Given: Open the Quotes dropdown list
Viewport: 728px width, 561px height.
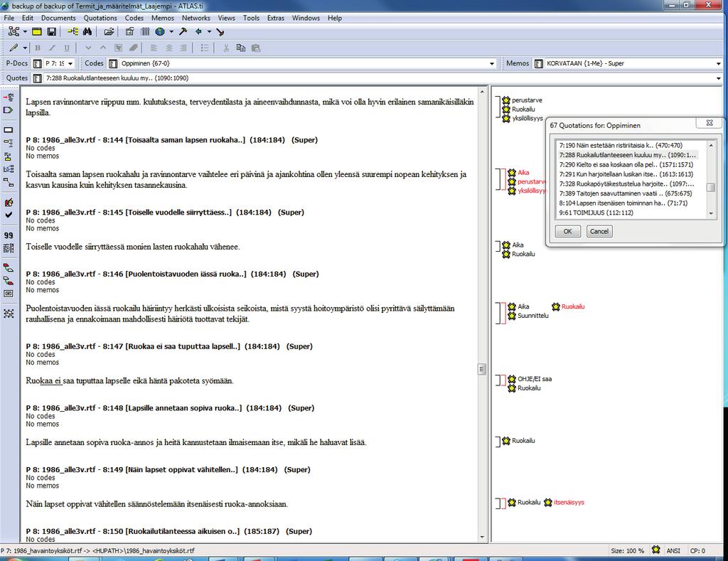Looking at the screenshot, I should [719, 78].
